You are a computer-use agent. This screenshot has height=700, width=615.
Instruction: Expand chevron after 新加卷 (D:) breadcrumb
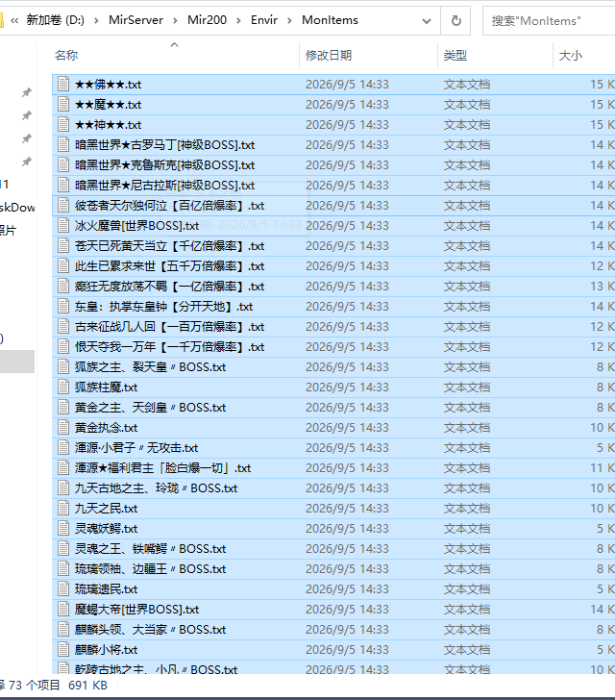click(96, 20)
